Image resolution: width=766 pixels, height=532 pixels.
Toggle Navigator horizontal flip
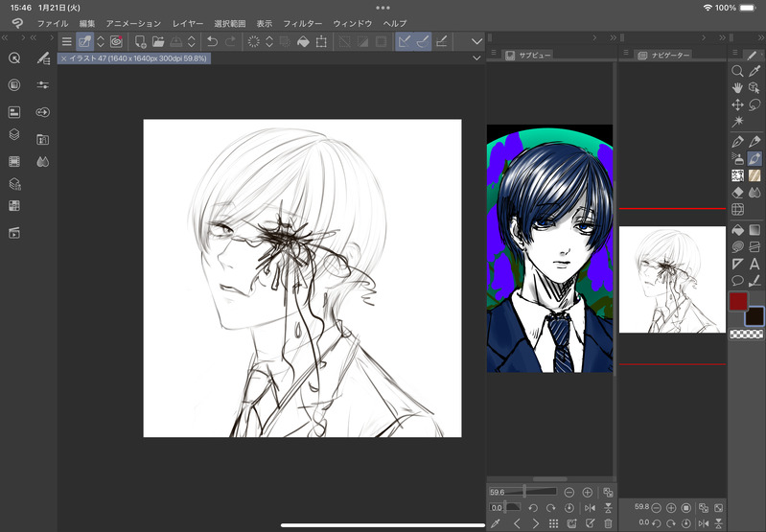(703, 522)
